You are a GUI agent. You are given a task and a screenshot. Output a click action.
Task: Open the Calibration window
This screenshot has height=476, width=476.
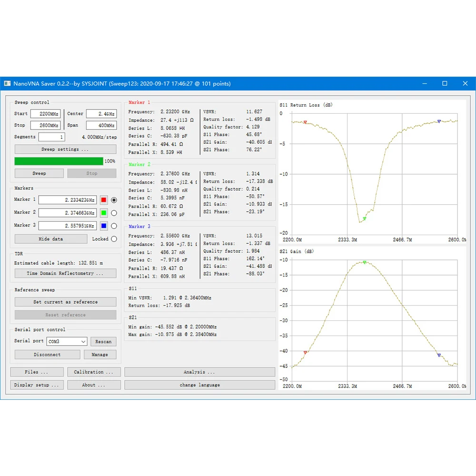point(94,372)
